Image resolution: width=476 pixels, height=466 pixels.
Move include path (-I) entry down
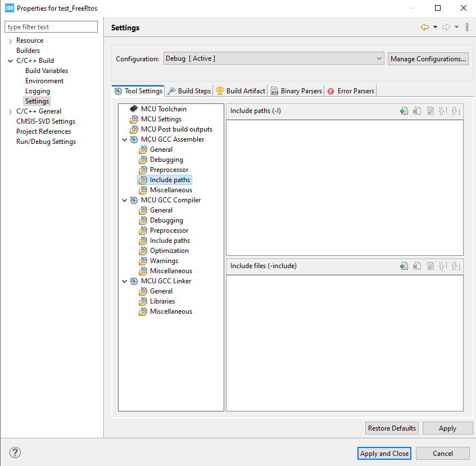(455, 111)
